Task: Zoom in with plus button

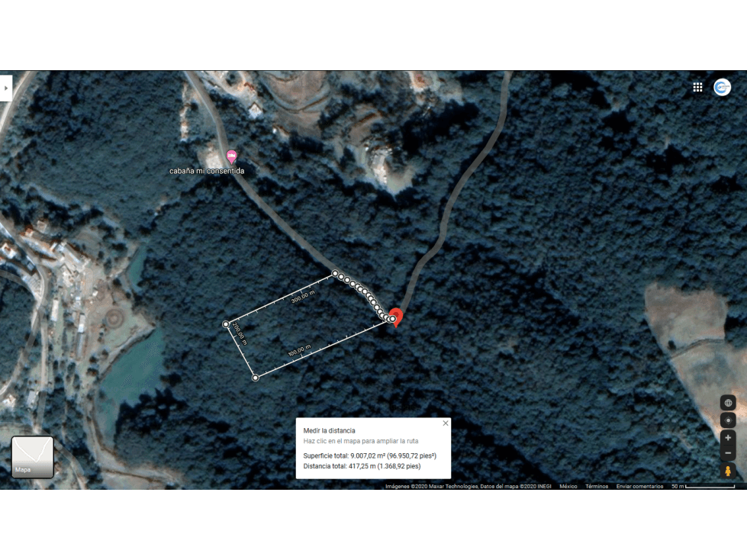Action: (728, 438)
